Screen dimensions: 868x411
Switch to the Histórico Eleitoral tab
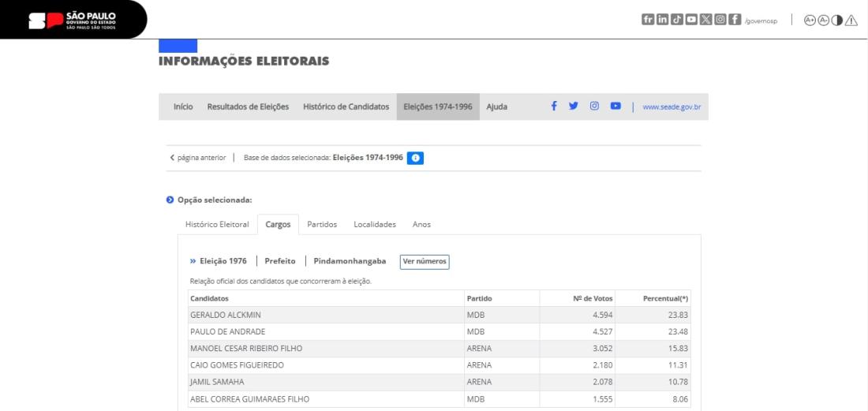coord(217,225)
